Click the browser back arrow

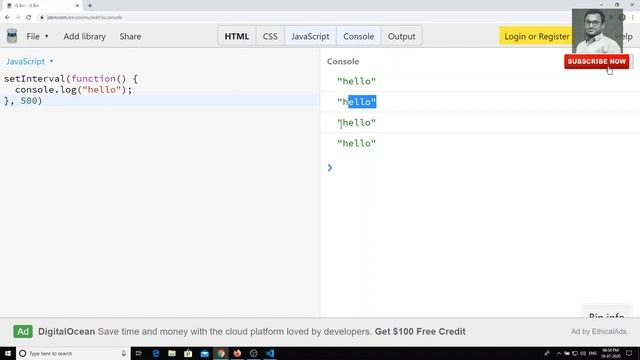click(x=7, y=18)
